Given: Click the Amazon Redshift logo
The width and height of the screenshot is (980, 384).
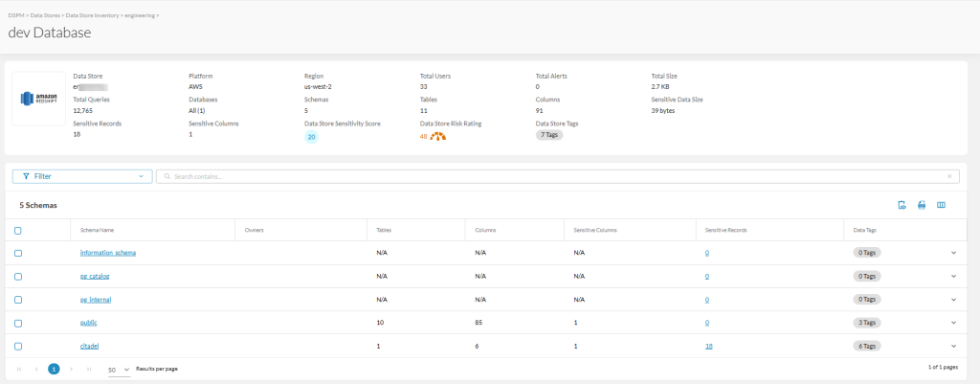Looking at the screenshot, I should (38, 99).
